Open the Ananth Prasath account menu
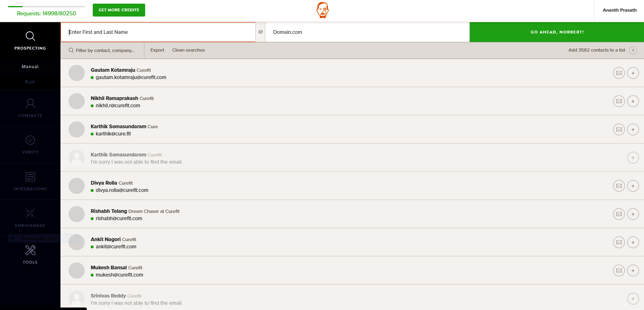 pos(619,10)
